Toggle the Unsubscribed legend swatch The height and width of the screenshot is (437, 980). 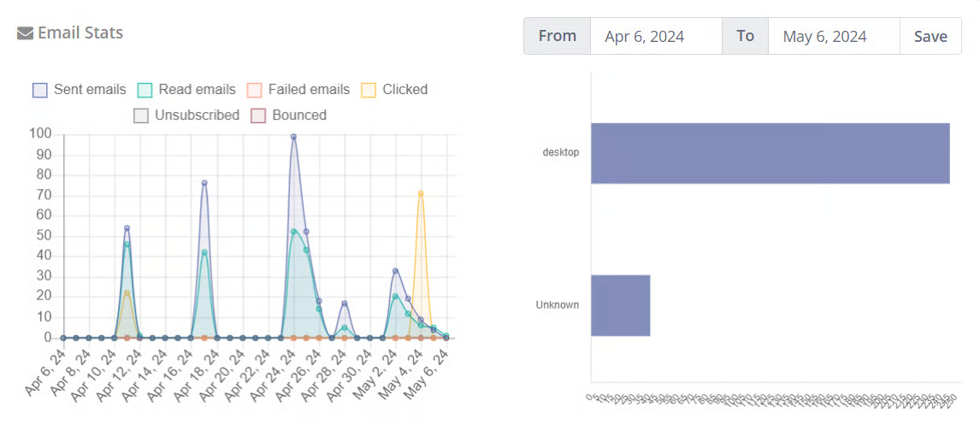pyautogui.click(x=141, y=115)
